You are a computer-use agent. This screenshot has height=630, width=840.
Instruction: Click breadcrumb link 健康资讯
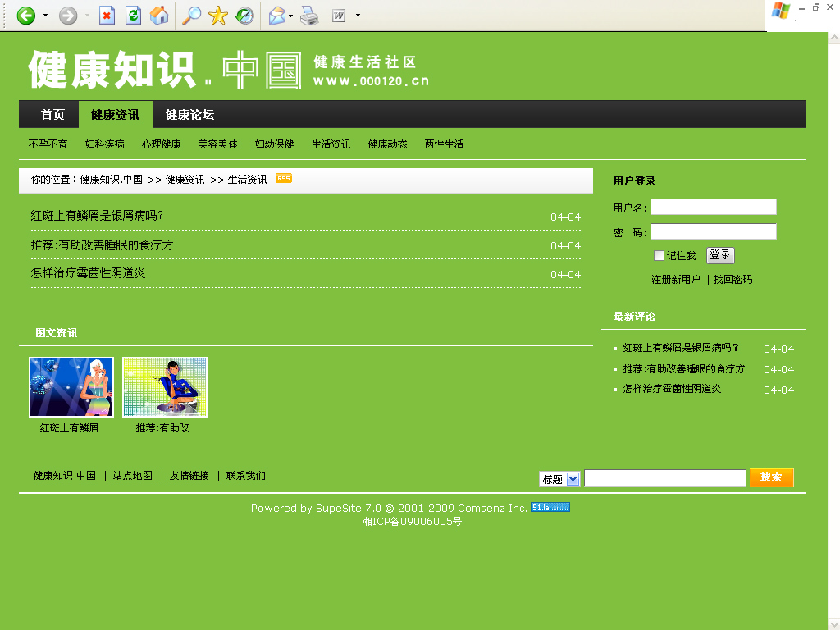(185, 180)
